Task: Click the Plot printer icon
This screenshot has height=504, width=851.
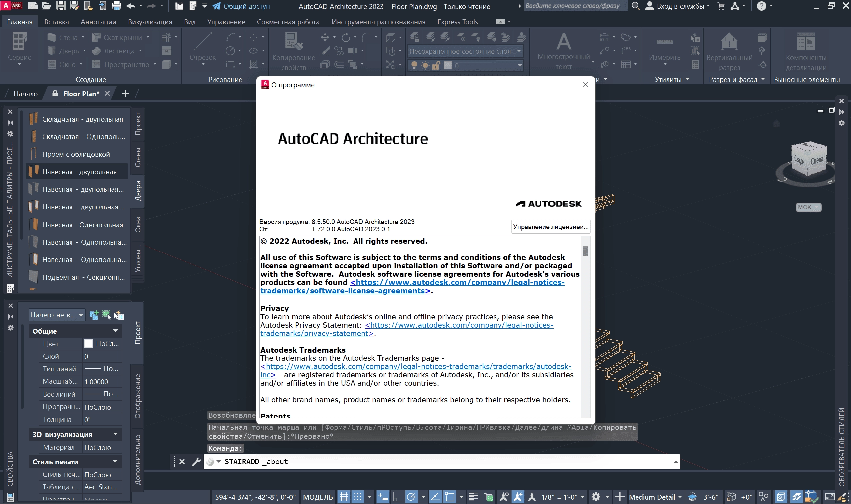Action: pos(117,6)
